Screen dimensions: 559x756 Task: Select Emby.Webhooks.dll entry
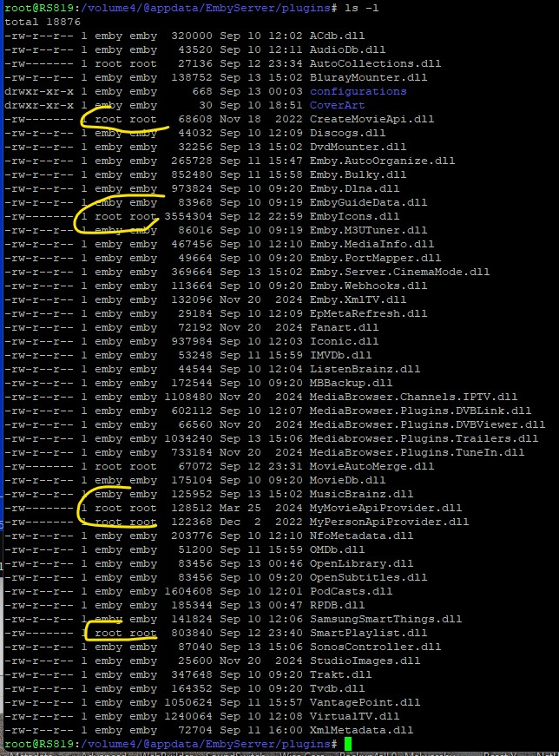point(369,286)
